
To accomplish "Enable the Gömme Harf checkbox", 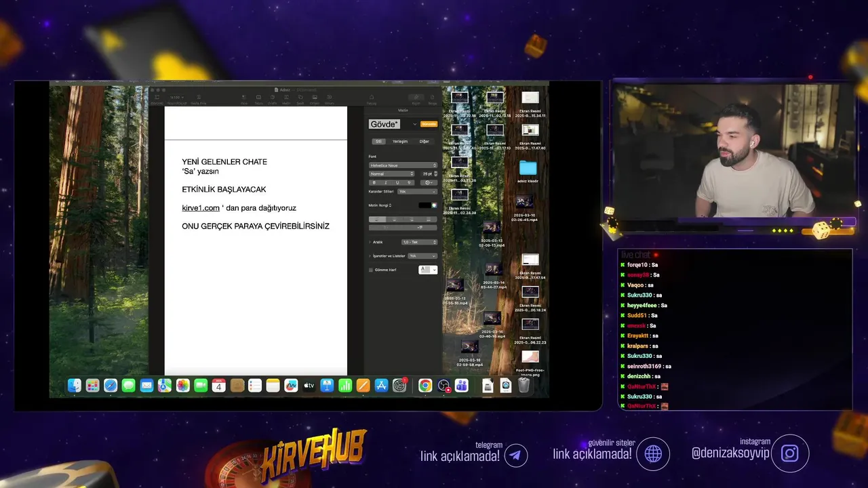I will 371,270.
